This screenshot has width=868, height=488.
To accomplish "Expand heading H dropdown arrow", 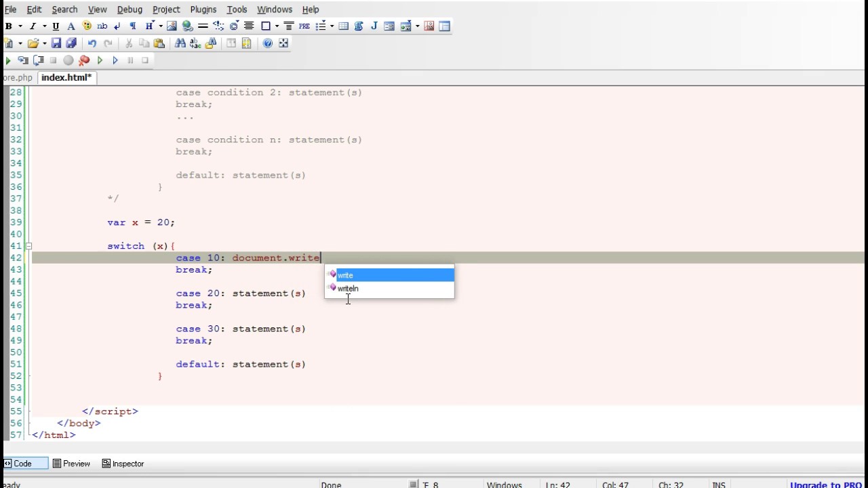I will coord(161,26).
